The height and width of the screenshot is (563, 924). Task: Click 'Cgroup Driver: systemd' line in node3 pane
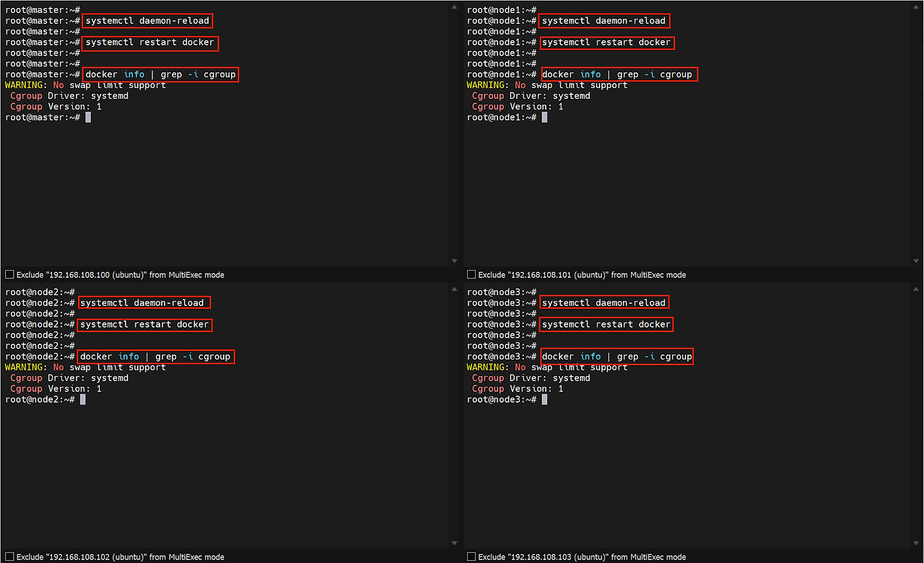point(531,378)
